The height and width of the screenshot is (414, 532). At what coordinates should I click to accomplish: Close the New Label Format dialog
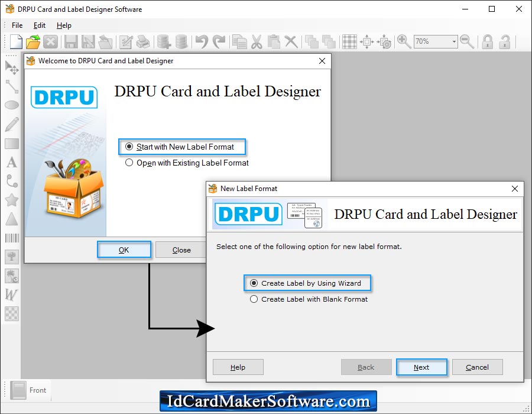515,189
